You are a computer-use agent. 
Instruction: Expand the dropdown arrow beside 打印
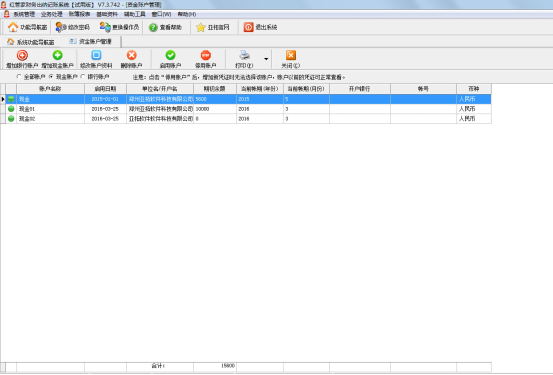tap(266, 59)
